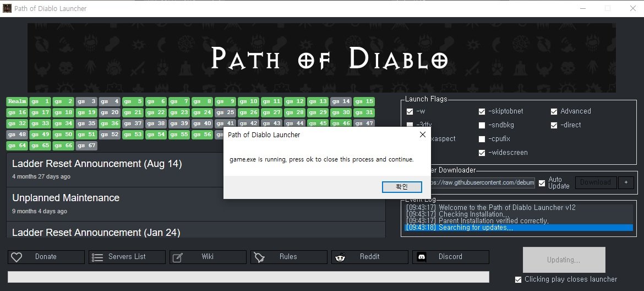
Task: Toggle Clicking play closes launcher checkbox
Action: tap(519, 279)
